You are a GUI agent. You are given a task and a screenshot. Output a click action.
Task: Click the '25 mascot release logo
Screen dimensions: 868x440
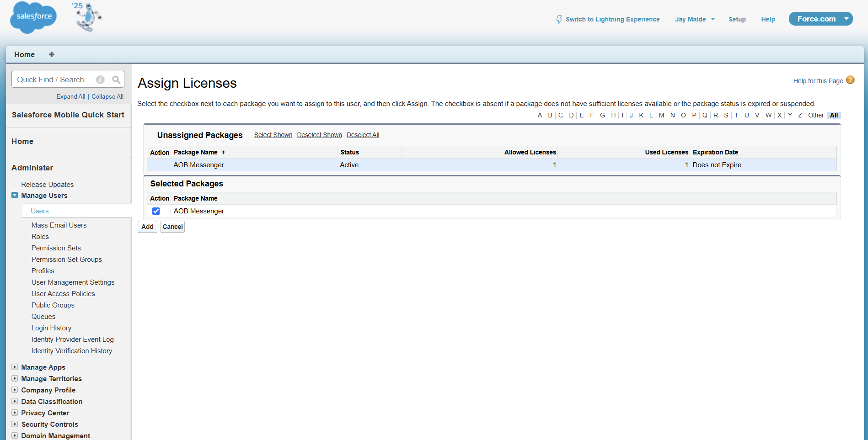[x=87, y=17]
